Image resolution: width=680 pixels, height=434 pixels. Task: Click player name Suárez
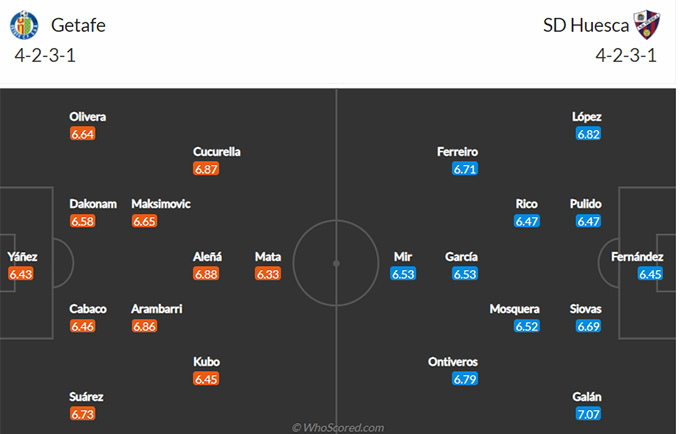tap(86, 397)
